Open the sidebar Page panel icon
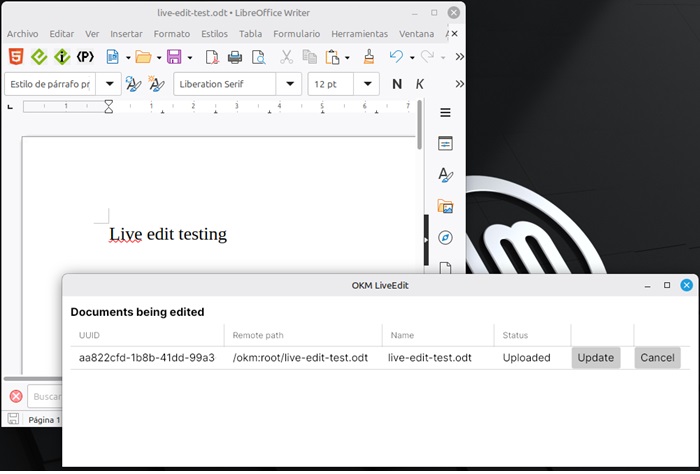 445,268
